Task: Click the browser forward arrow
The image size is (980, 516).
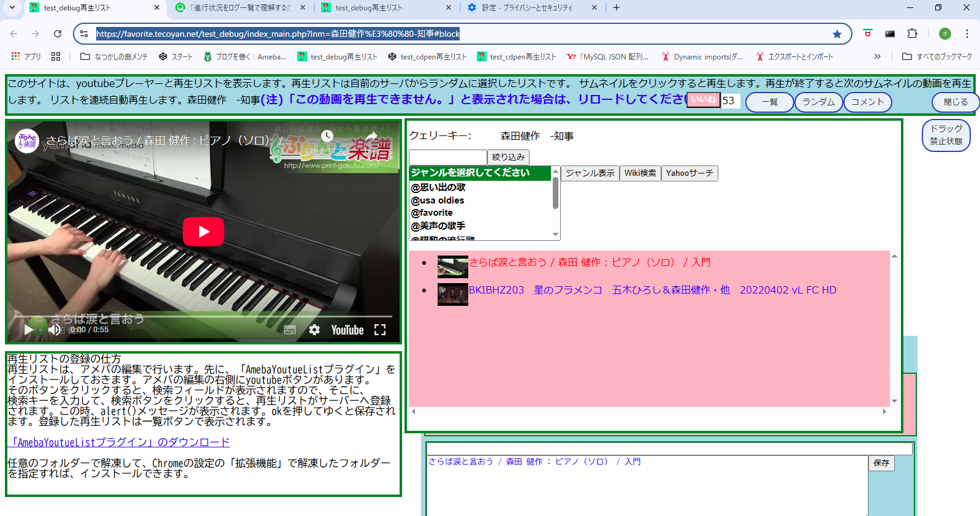Action: coord(36,34)
